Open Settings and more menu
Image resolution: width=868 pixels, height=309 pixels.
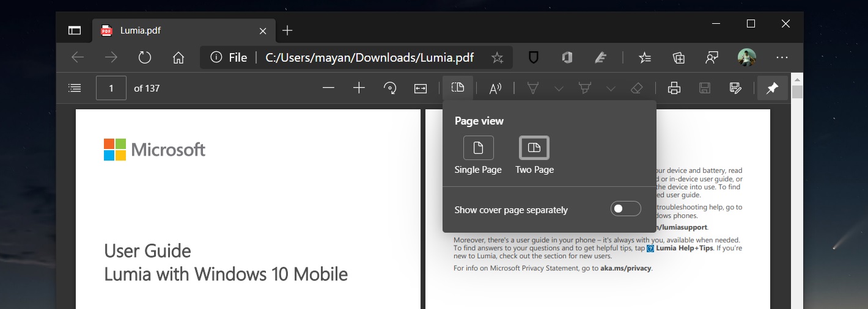click(x=782, y=57)
